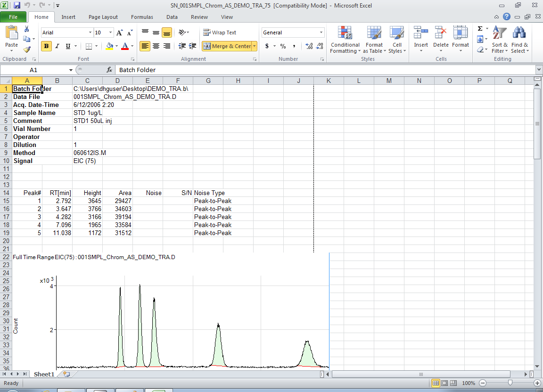Set Align Text Left
This screenshot has height=392, width=543.
(x=145, y=46)
